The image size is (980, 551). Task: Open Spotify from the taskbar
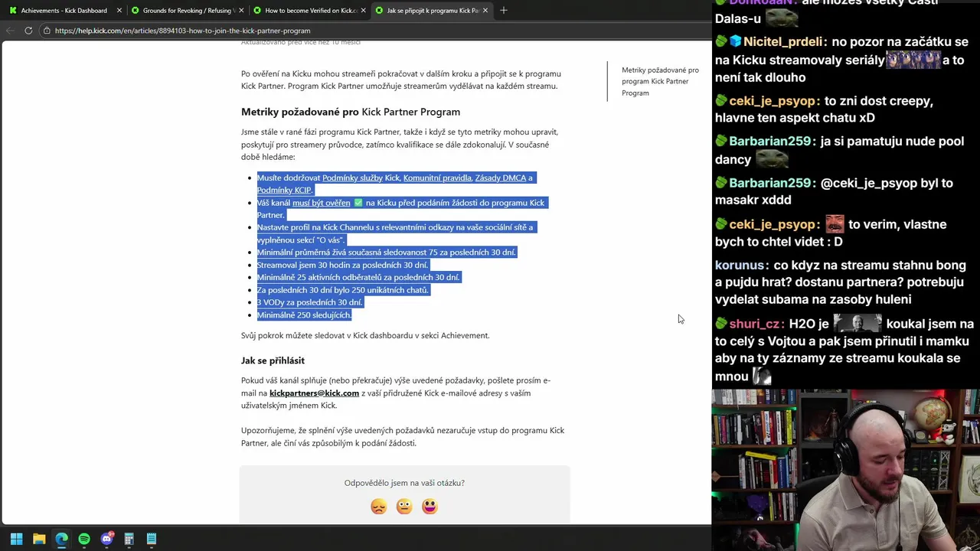(84, 539)
